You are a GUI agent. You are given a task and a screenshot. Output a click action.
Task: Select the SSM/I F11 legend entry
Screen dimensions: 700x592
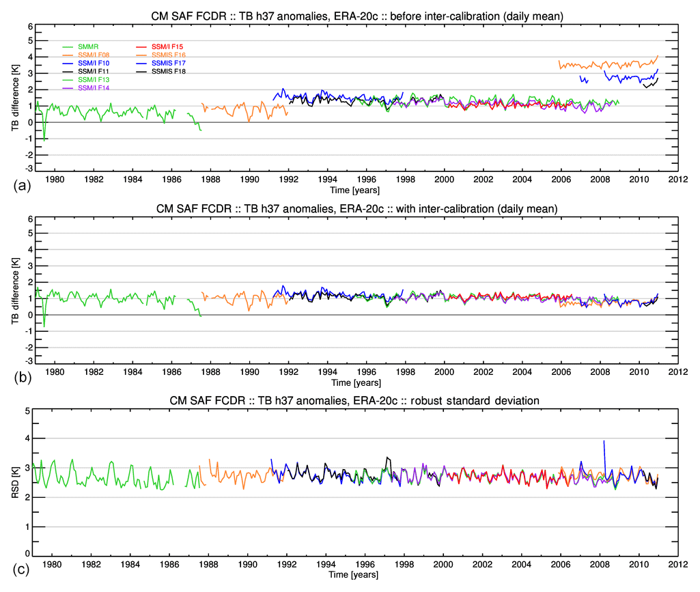tap(94, 71)
